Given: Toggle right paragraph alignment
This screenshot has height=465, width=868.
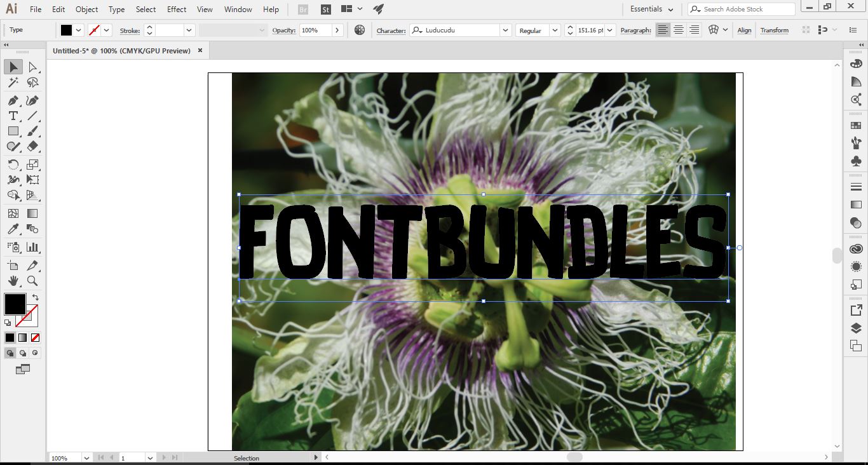Looking at the screenshot, I should [694, 30].
